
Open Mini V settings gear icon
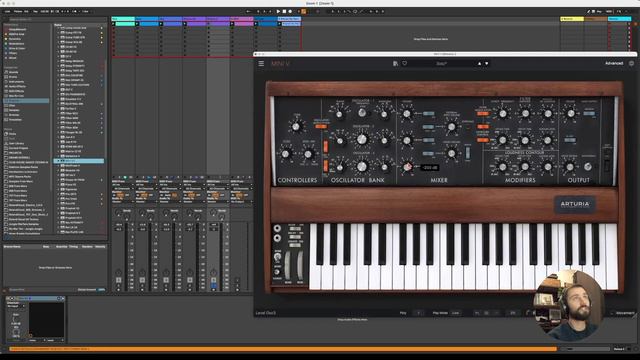(x=631, y=63)
